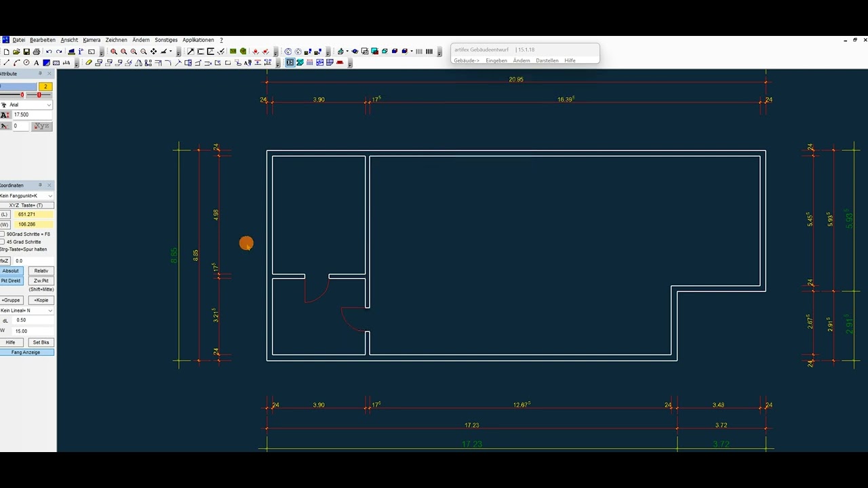Open a file with the folder icon
This screenshot has width=868, height=488.
click(16, 52)
